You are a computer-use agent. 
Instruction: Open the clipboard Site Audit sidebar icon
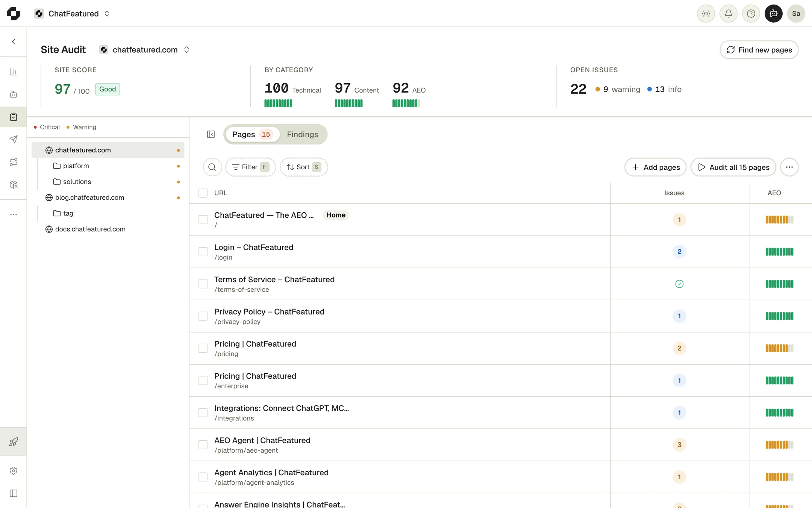(14, 117)
